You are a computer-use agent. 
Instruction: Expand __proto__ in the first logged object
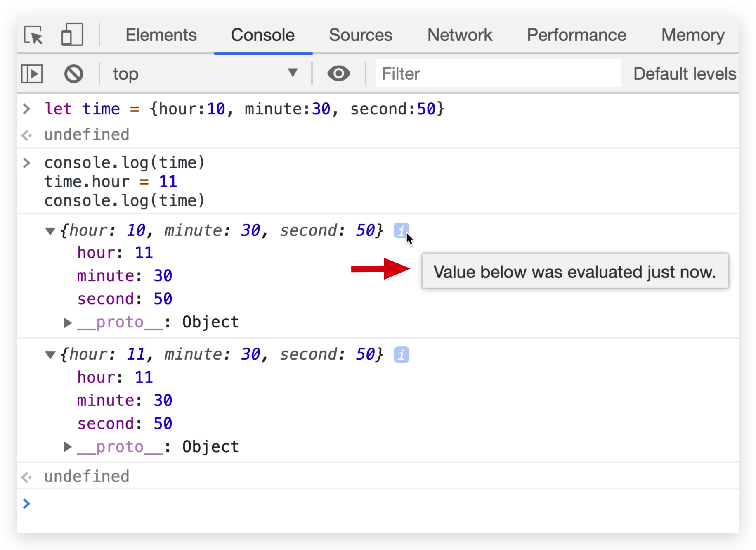point(68,322)
